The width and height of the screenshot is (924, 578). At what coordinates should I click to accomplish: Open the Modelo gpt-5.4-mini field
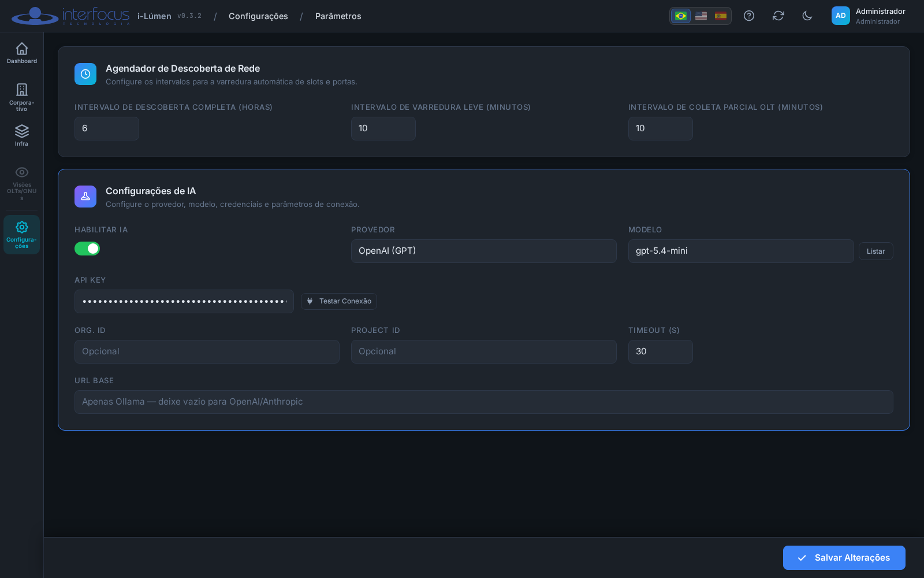point(741,251)
